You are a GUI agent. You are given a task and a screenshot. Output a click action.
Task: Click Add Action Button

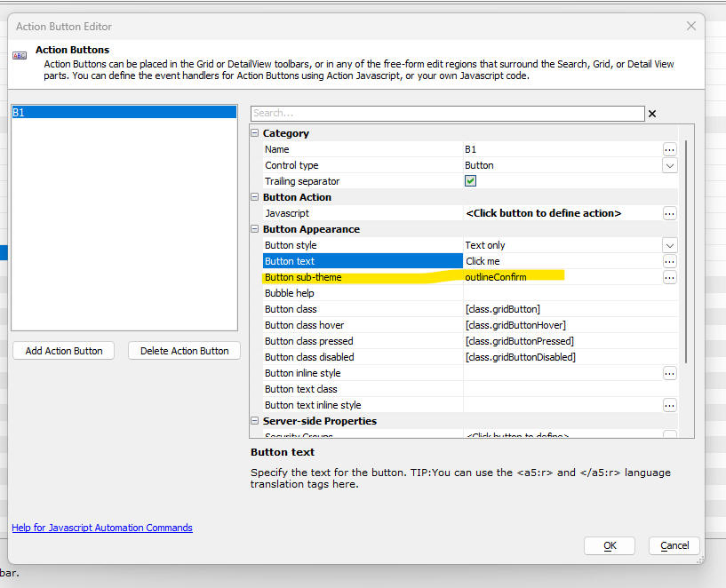(x=64, y=351)
